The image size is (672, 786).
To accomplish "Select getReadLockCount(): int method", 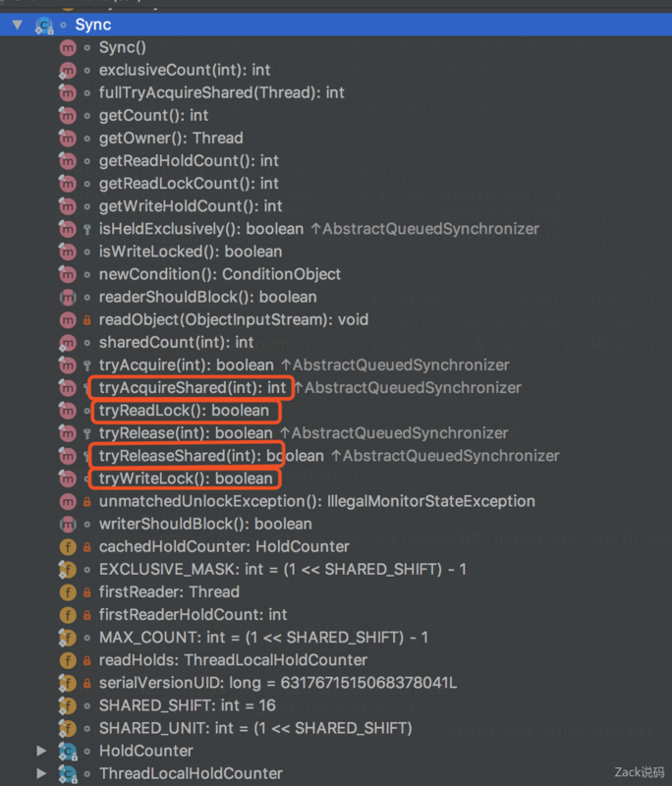I will (x=189, y=184).
